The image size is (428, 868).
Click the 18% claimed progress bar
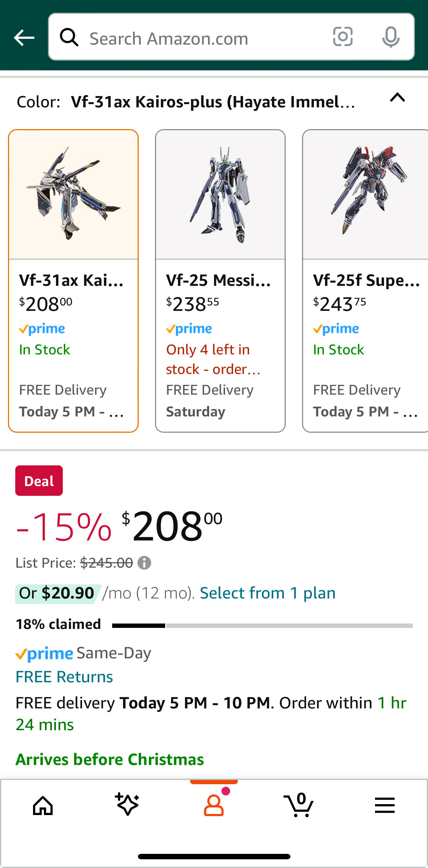(262, 625)
